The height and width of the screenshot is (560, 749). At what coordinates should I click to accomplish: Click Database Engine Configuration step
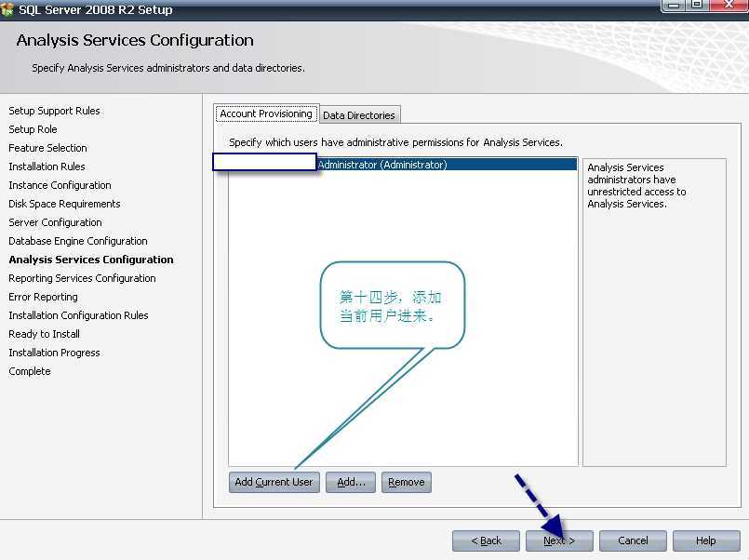click(78, 241)
